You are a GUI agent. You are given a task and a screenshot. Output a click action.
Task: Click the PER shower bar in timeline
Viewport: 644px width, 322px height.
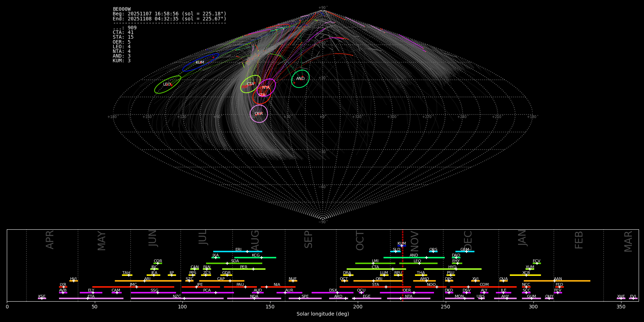coord(244,269)
